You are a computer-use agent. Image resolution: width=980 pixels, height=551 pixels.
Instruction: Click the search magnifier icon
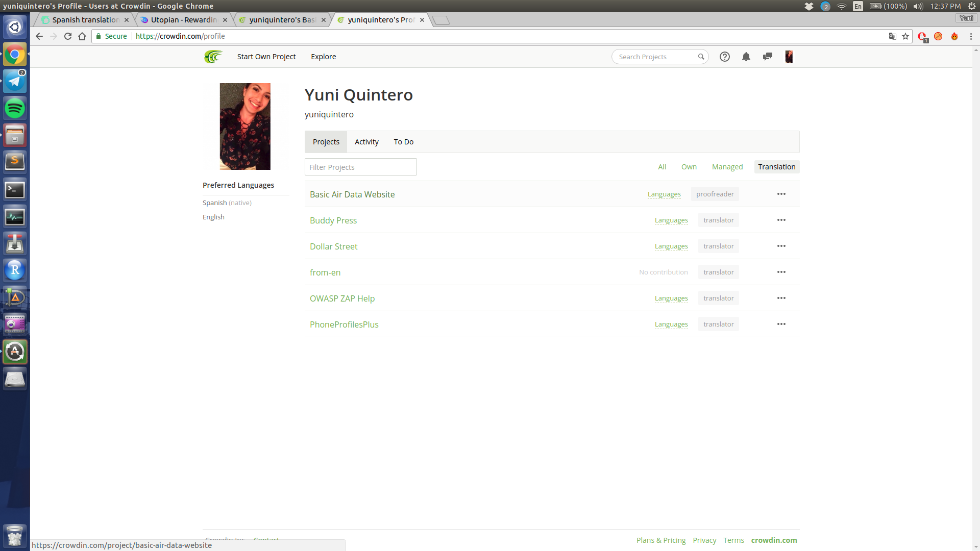point(701,57)
